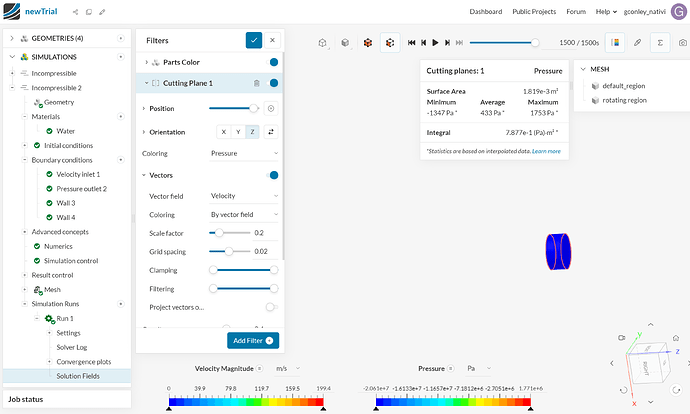Open the velocity m/s unit dropdown
The width and height of the screenshot is (690, 414).
pyautogui.click(x=288, y=369)
